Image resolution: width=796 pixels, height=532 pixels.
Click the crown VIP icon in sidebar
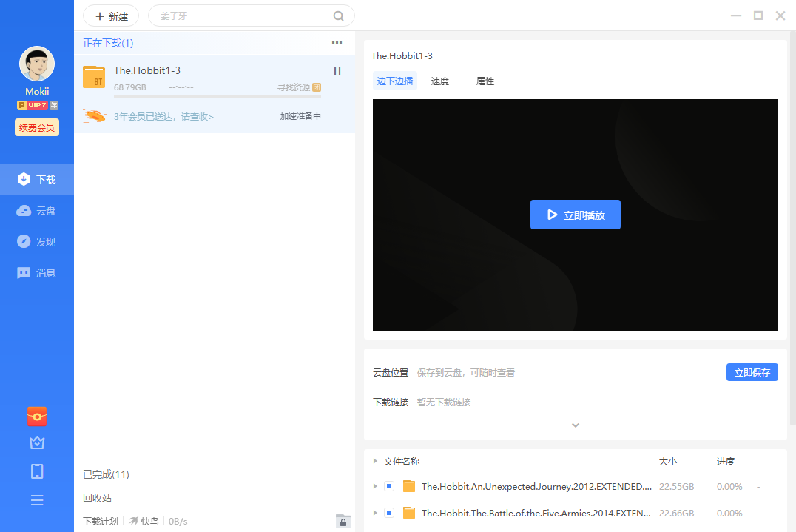37,442
